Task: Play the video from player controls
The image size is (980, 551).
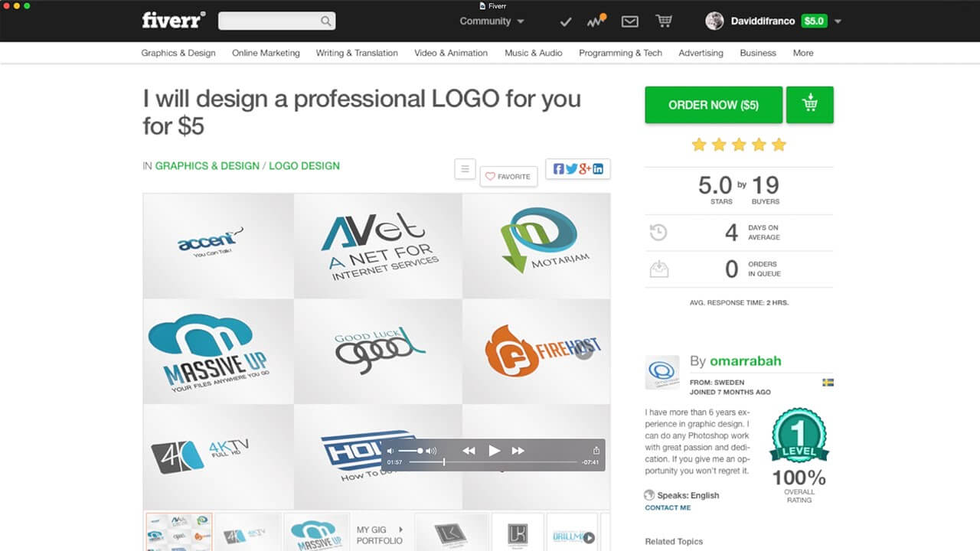Action: (x=495, y=451)
